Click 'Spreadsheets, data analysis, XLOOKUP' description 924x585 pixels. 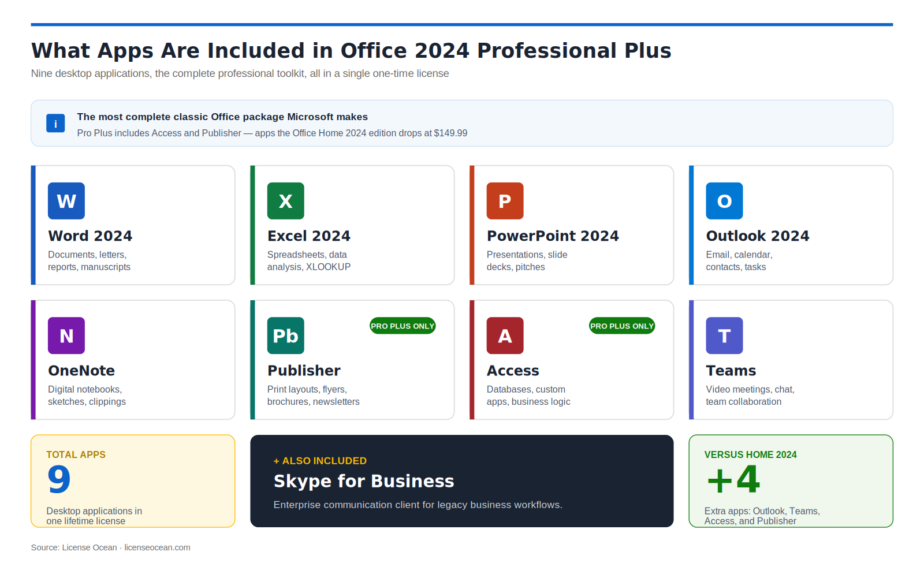coord(309,260)
